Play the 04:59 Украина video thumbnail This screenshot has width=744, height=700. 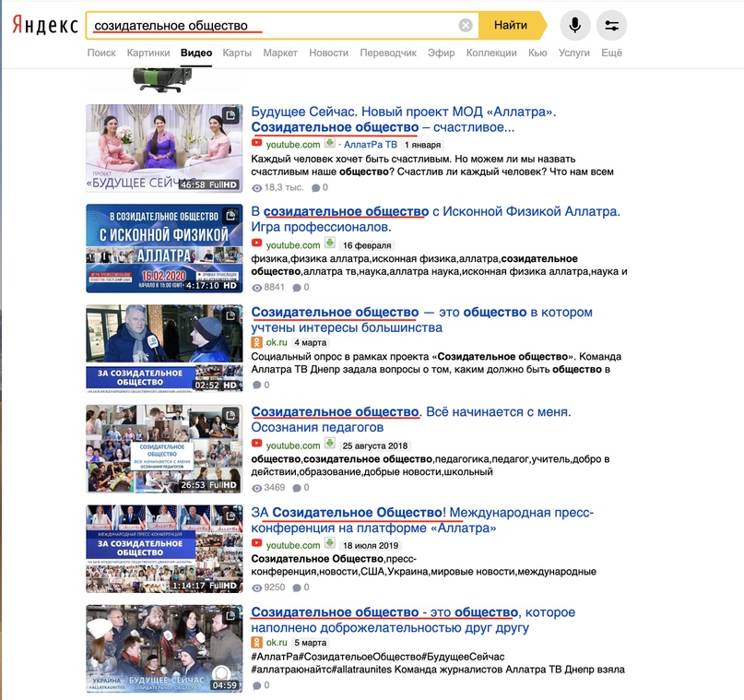click(x=164, y=648)
